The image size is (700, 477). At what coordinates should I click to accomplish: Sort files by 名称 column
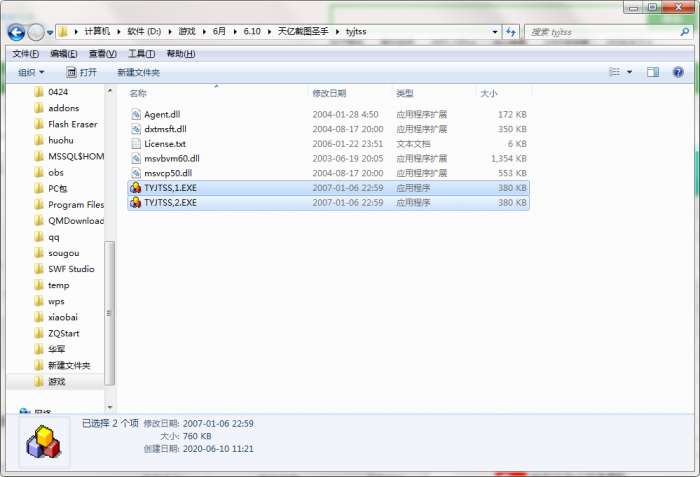tap(138, 93)
